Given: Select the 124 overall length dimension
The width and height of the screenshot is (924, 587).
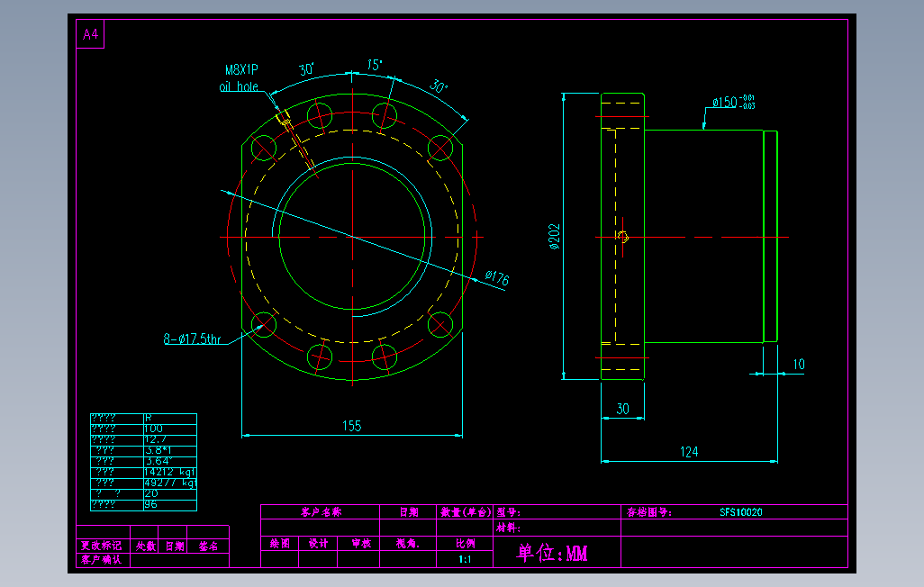Looking at the screenshot, I should 689,452.
